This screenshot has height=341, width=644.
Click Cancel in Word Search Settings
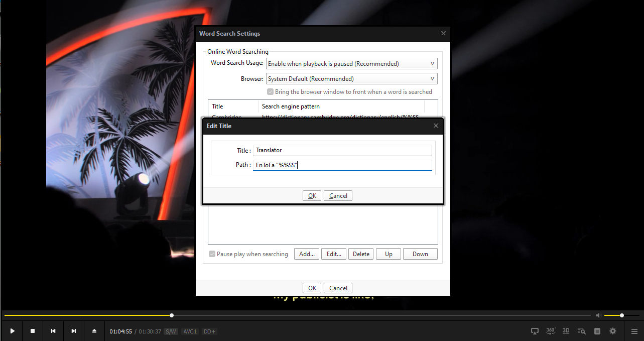click(338, 288)
